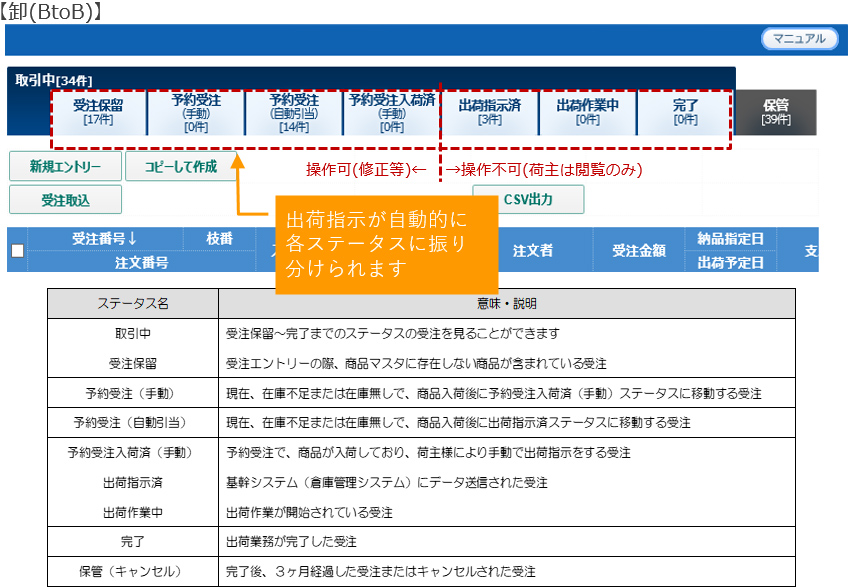
Task: Click the 新規エントリー button
Action: (65, 167)
